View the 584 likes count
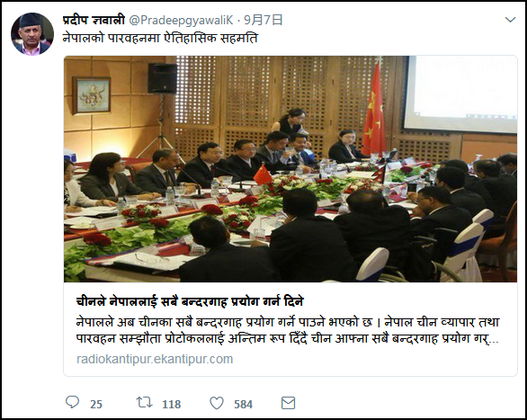The height and width of the screenshot is (420, 527). tap(243, 404)
